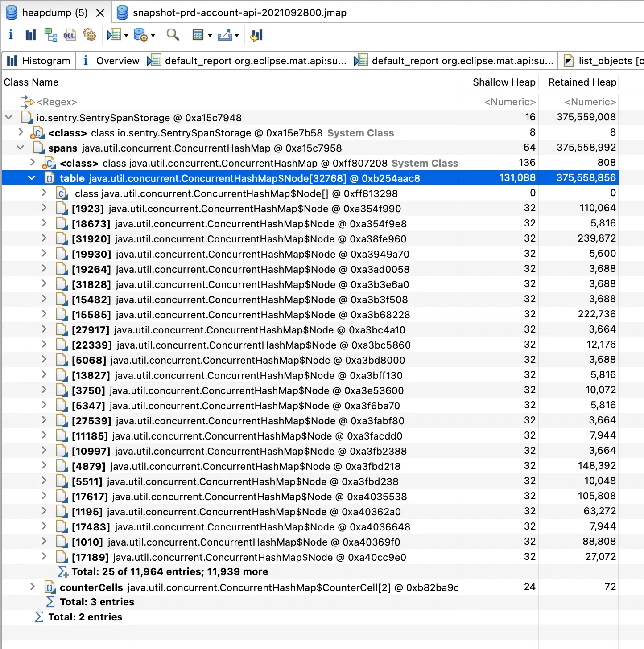Click the class icon of the SentrySpanStorage System Class row
This screenshot has height=649, width=644.
(x=37, y=133)
